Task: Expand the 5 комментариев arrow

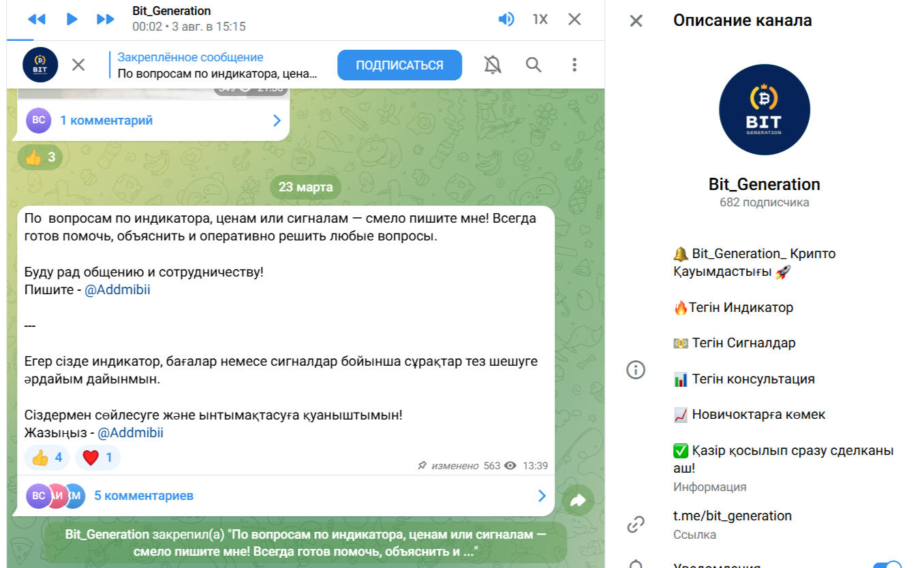Action: [542, 495]
